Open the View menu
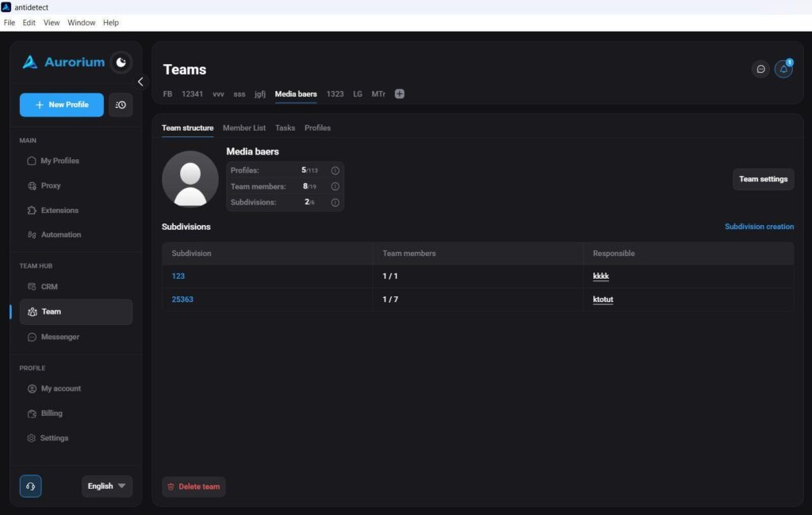 (x=52, y=23)
